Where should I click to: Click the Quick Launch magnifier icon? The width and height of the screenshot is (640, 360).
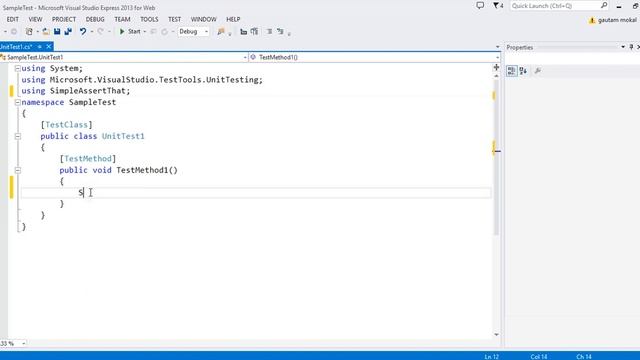[x=604, y=6]
